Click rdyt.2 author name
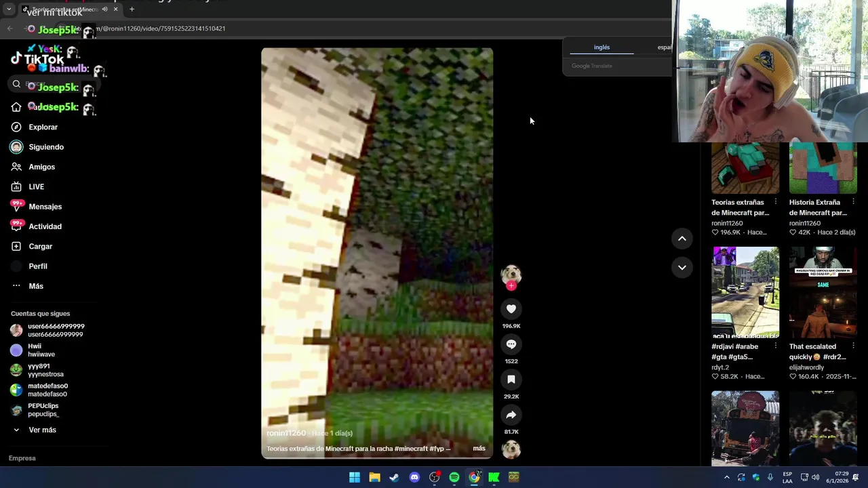Image resolution: width=868 pixels, height=488 pixels. 720,367
